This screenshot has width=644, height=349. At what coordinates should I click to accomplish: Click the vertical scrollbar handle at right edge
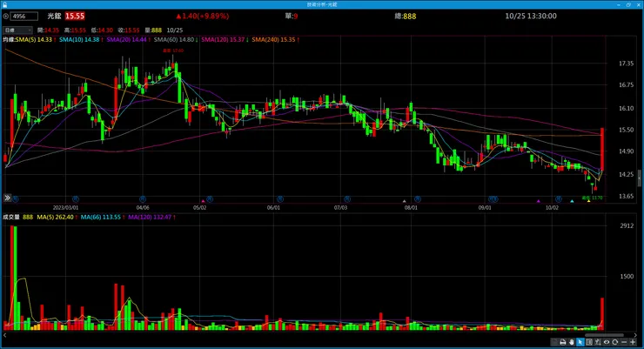[640, 178]
